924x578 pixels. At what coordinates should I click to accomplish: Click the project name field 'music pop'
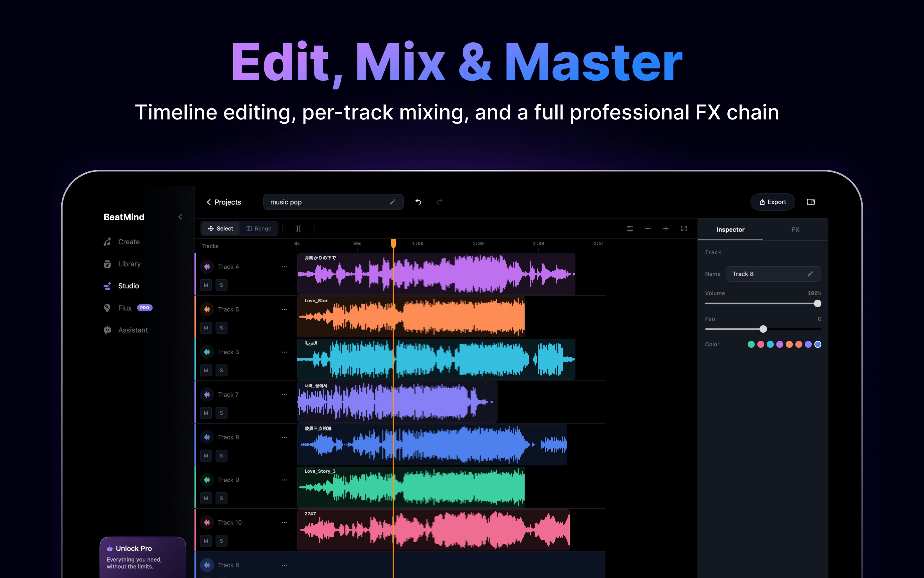[x=333, y=202]
